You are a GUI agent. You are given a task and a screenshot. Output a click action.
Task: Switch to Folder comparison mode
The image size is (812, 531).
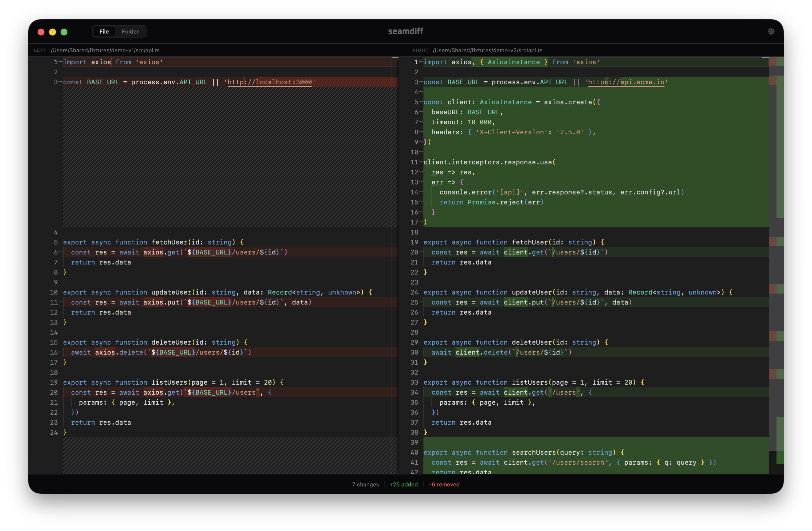130,32
